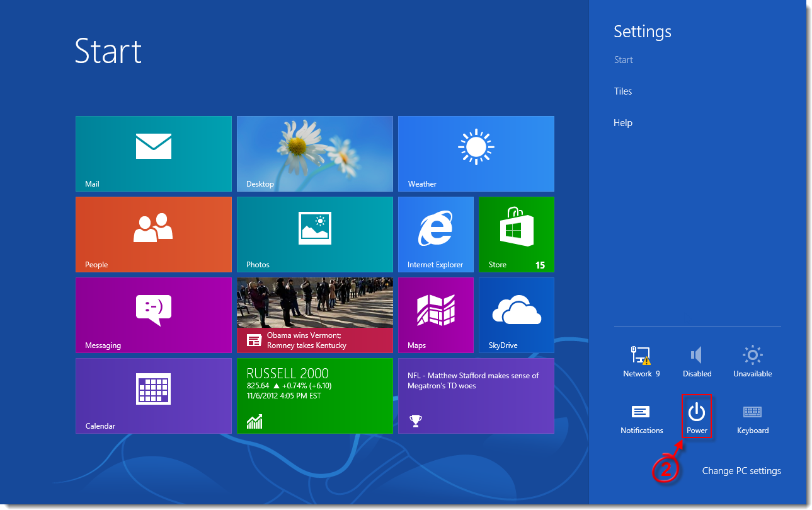Click the 11/6/2012 4:05 PM EST timestamp
Image resolution: width=812 pixels, height=510 pixels.
pos(284,396)
